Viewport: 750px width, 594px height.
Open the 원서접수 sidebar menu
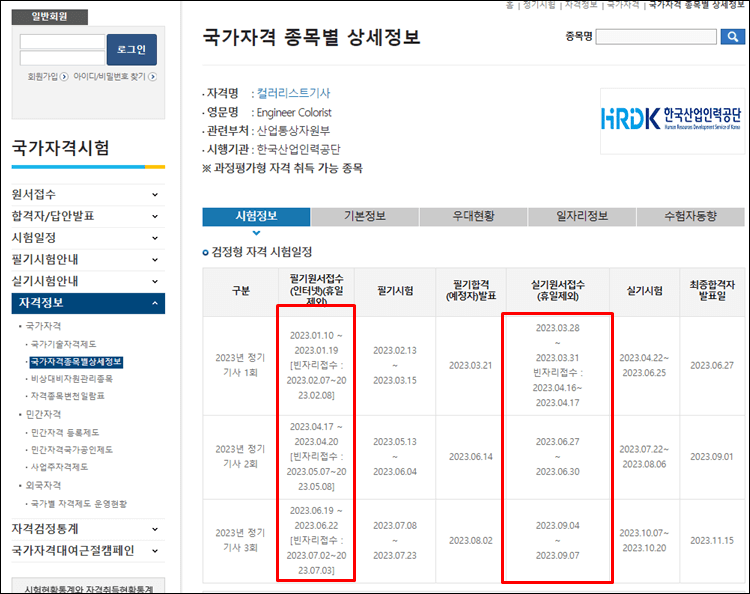(x=88, y=195)
